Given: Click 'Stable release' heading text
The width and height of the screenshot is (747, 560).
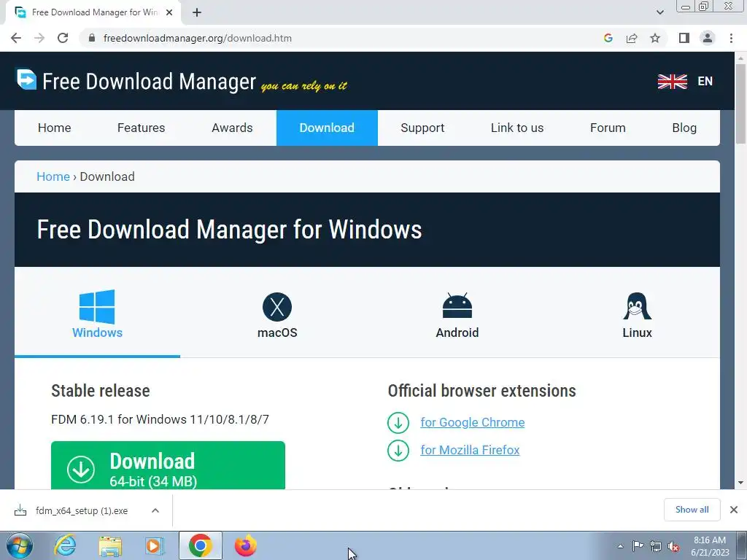Looking at the screenshot, I should pos(101,391).
